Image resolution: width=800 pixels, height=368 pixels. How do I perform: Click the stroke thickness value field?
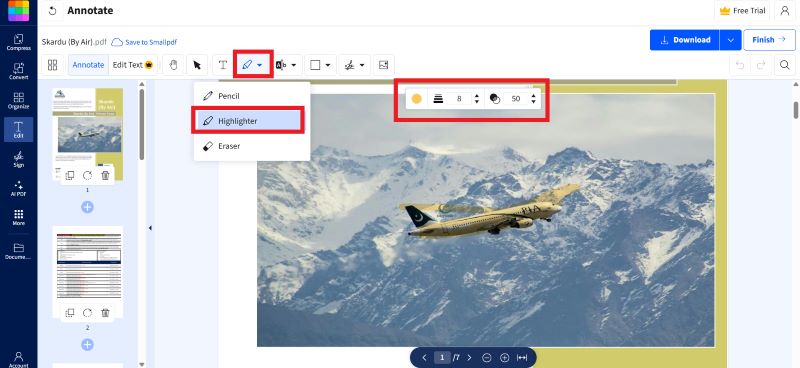459,99
